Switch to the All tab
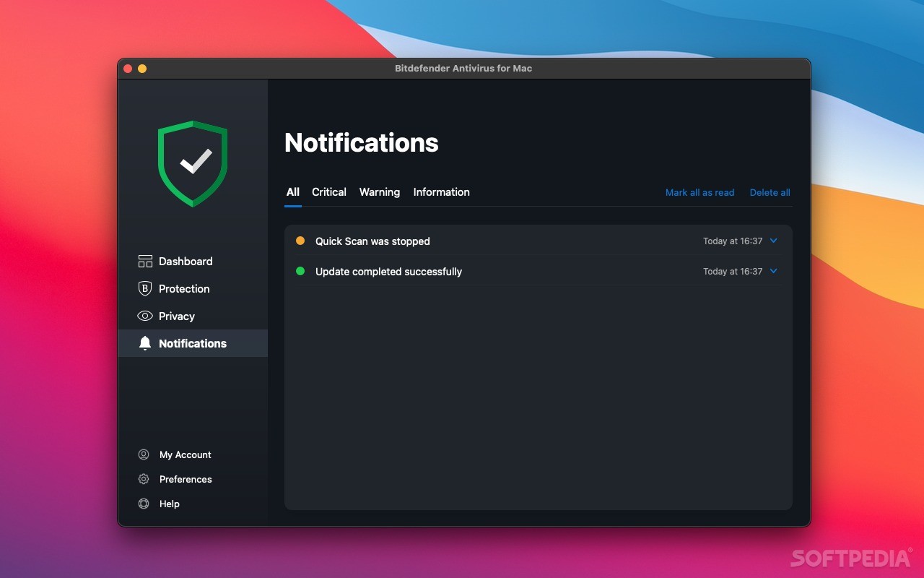The image size is (924, 578). [292, 192]
